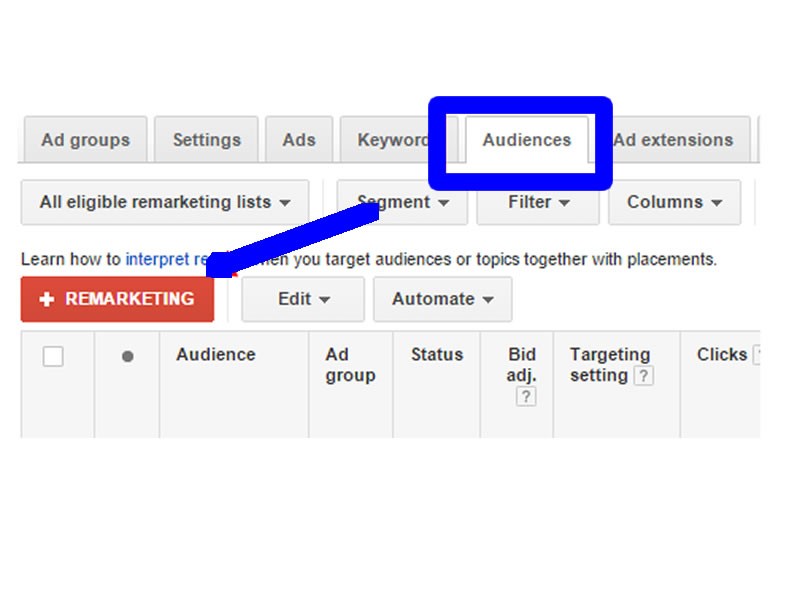Screen dimensions: 800x600
Task: Click the plus icon on REMARKETING button
Action: [47, 298]
